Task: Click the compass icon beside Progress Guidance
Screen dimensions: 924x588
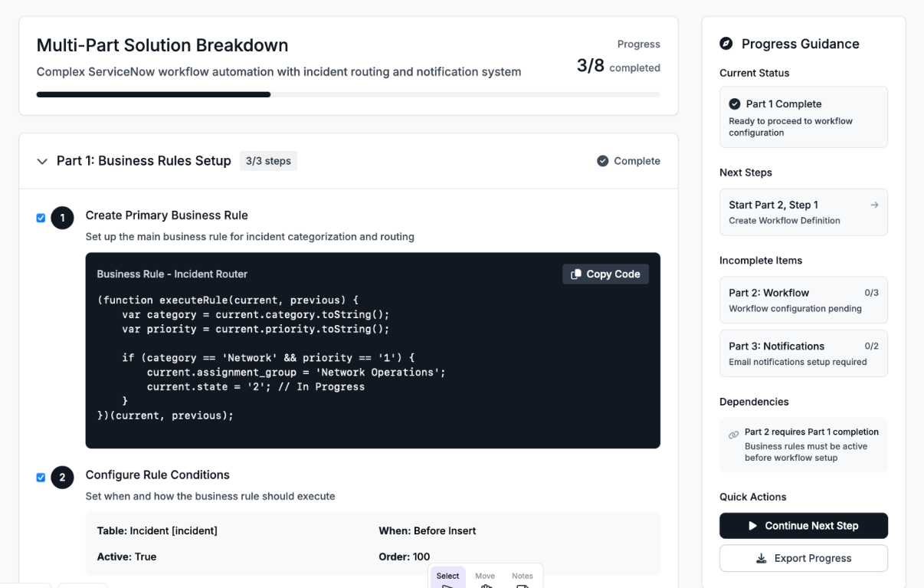Action: click(x=726, y=44)
